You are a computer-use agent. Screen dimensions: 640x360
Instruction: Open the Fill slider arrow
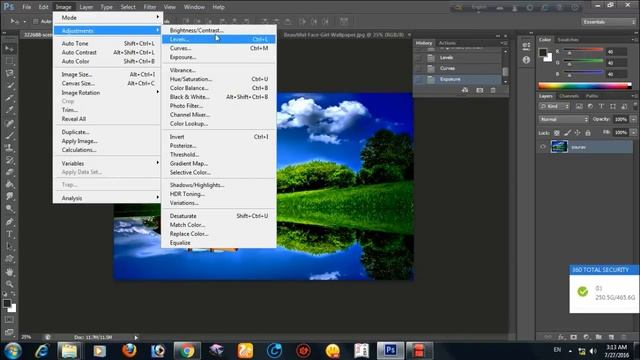(633, 133)
